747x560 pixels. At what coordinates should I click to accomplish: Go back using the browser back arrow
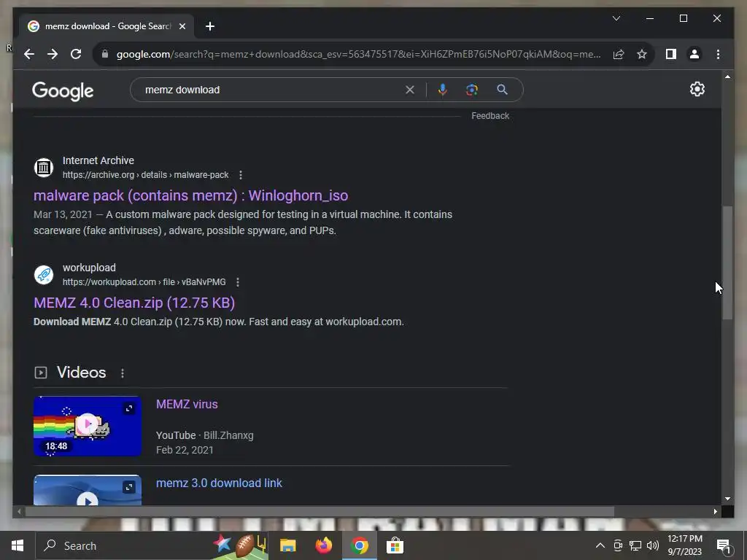29,54
